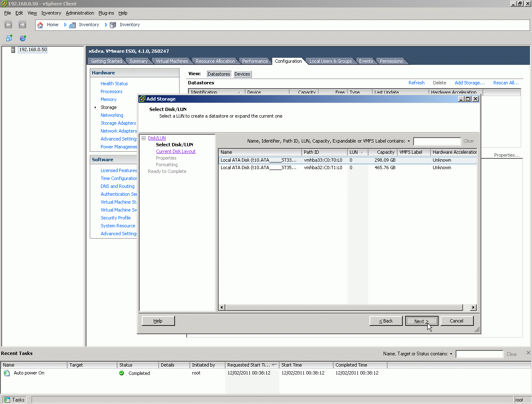Click the forward navigation arrow icon

(x=22, y=25)
